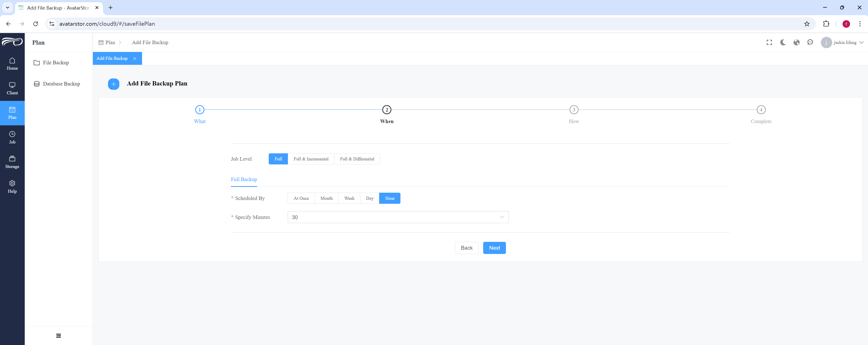Open the tab search dropdown arrow
Viewport: 868px width, 345px height.
tap(7, 7)
